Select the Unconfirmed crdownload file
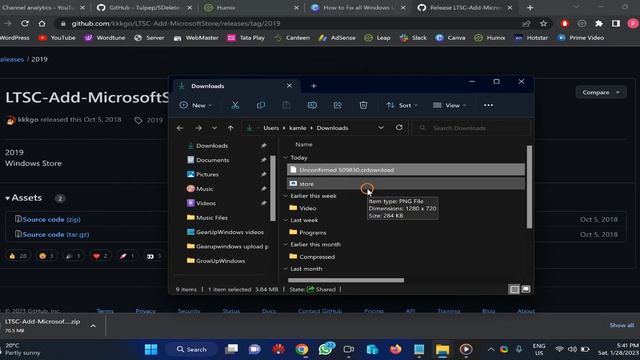The width and height of the screenshot is (640, 360). point(406,170)
